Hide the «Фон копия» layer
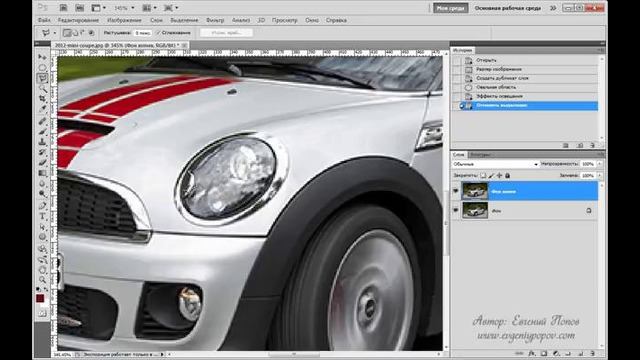640x360 pixels. (456, 191)
